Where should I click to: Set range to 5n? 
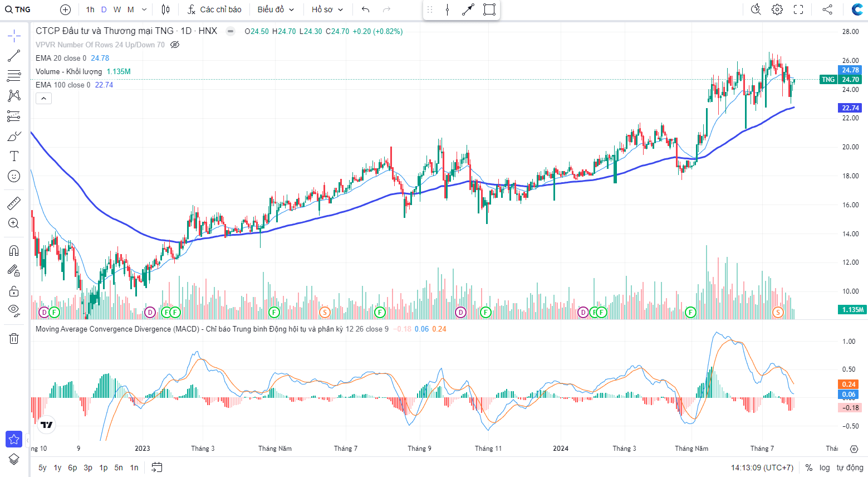[119, 468]
